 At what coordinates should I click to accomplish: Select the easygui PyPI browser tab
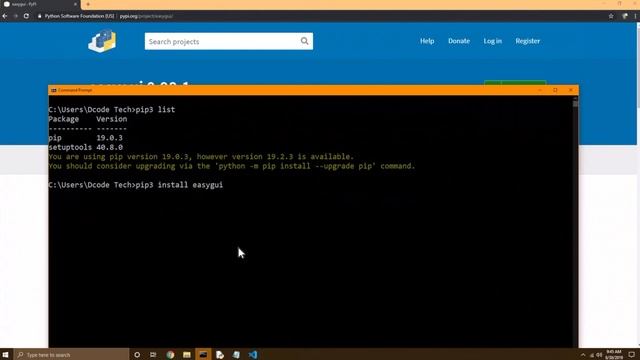pyautogui.click(x=40, y=4)
